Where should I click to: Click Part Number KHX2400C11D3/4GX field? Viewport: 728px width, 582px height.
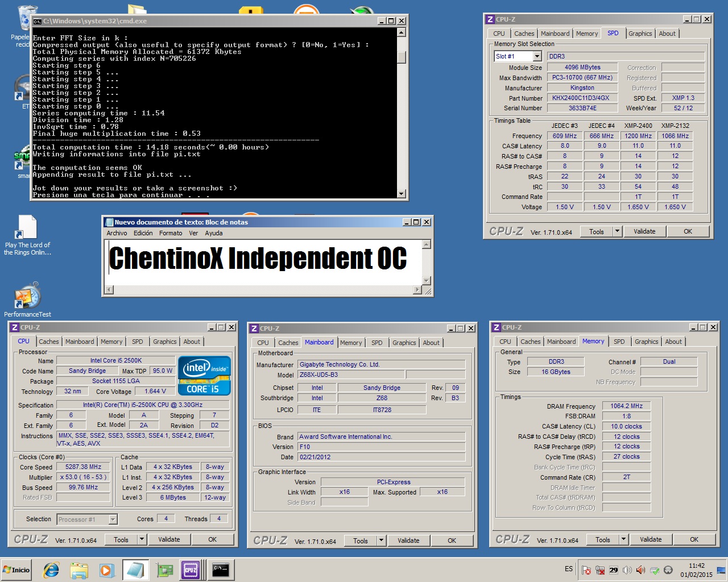click(582, 98)
